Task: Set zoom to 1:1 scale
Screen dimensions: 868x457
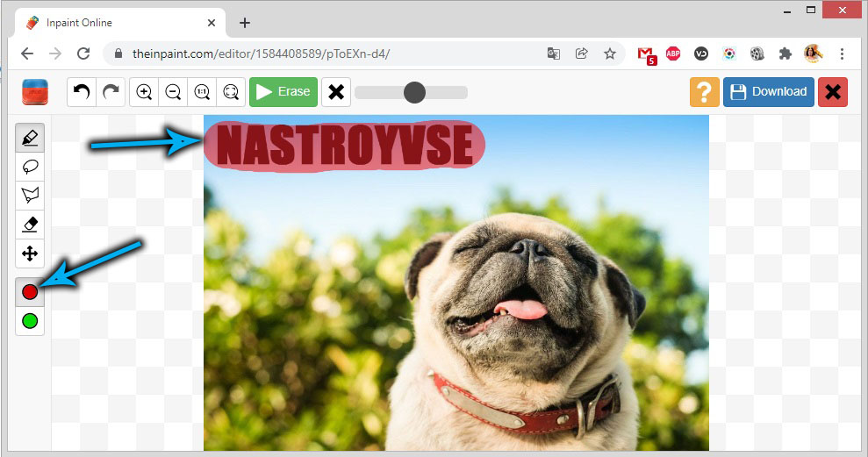Action: click(202, 92)
